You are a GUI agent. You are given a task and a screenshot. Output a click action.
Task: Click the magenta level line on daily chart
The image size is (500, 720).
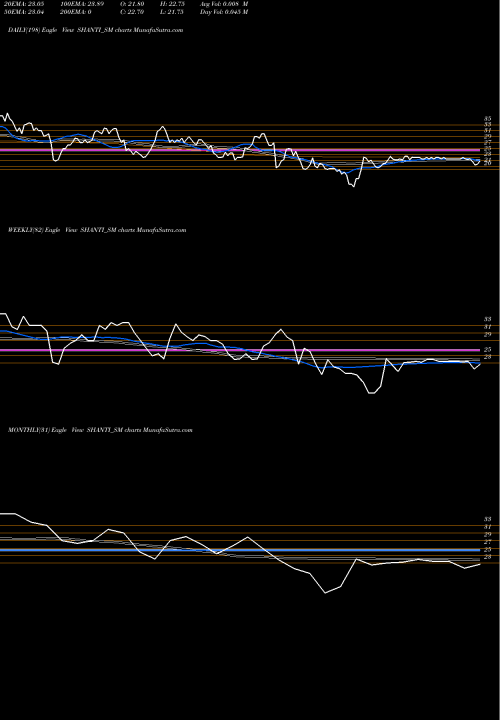[x=240, y=150]
